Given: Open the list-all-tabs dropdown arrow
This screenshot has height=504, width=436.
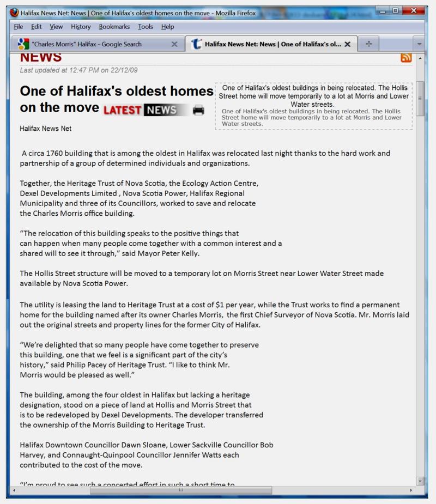Looking at the screenshot, I should click(418, 44).
